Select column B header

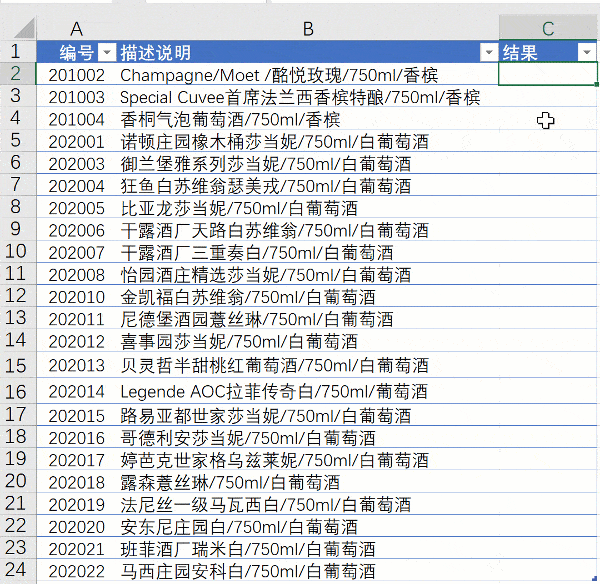[x=308, y=28]
